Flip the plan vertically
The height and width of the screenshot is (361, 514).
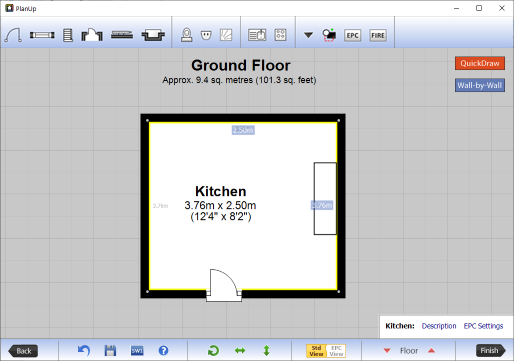[x=266, y=351]
